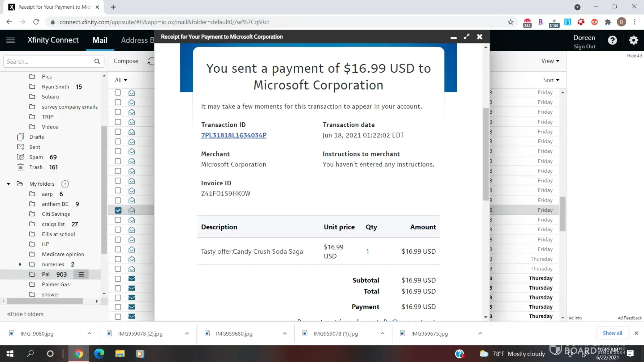Click Hide Ad link
This screenshot has height=362, width=644.
634,56
